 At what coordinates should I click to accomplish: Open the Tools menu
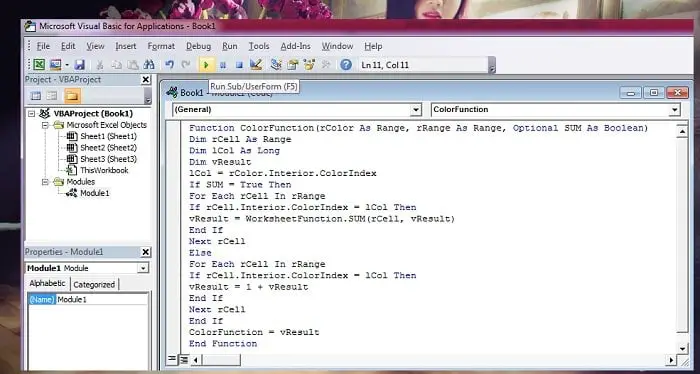[259, 46]
